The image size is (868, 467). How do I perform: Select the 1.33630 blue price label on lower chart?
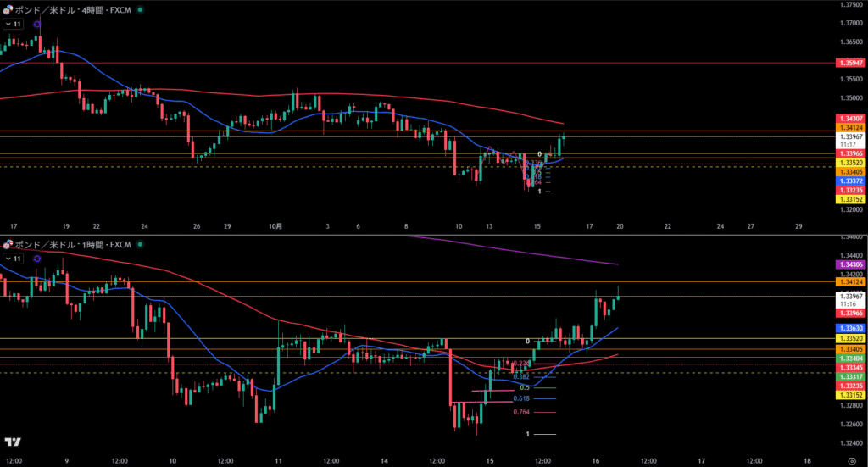850,327
